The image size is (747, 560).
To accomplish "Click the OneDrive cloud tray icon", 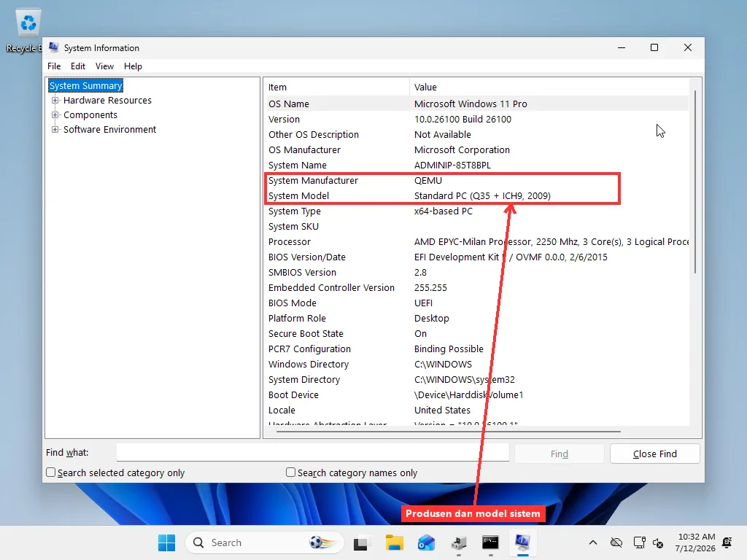I will point(616,542).
